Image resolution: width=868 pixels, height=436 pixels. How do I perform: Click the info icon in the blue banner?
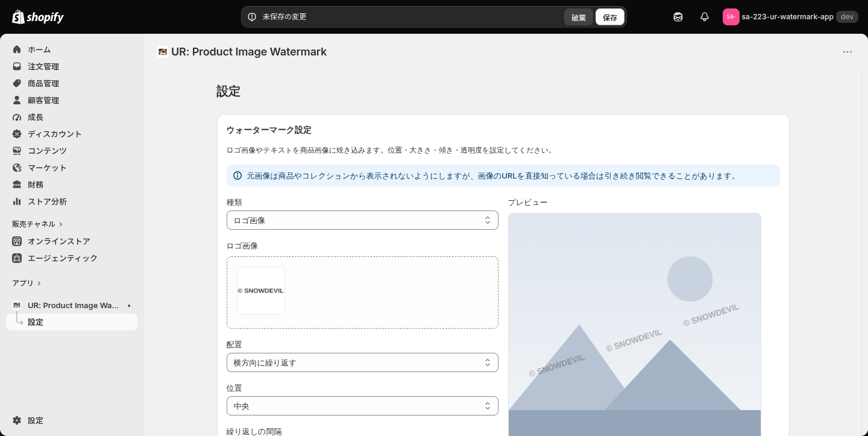[237, 175]
